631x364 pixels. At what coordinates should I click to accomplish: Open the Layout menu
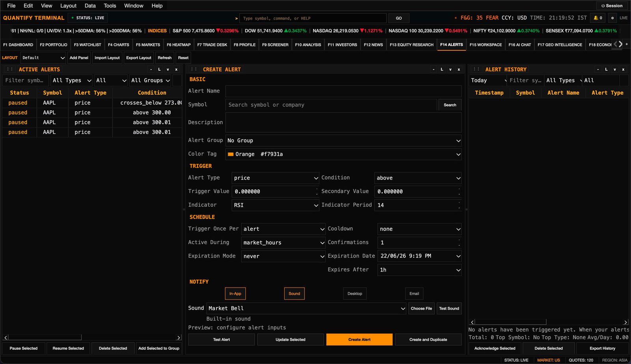coord(68,6)
